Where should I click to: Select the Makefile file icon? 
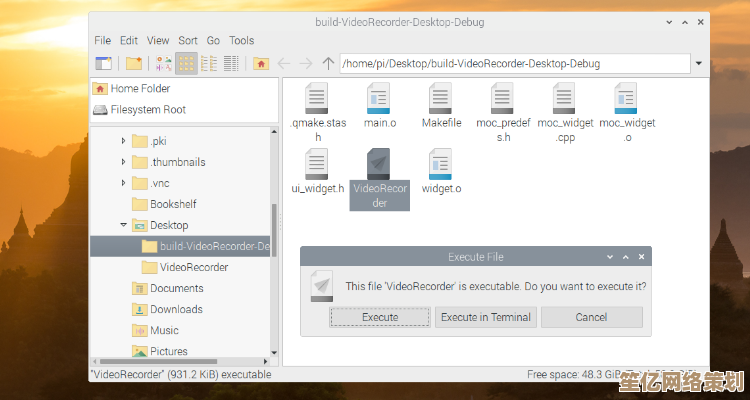coord(441,99)
